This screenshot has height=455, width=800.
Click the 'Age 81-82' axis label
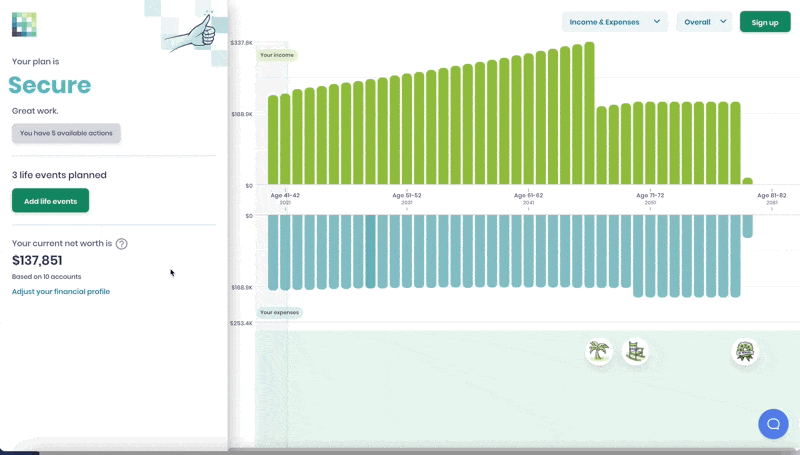click(771, 195)
